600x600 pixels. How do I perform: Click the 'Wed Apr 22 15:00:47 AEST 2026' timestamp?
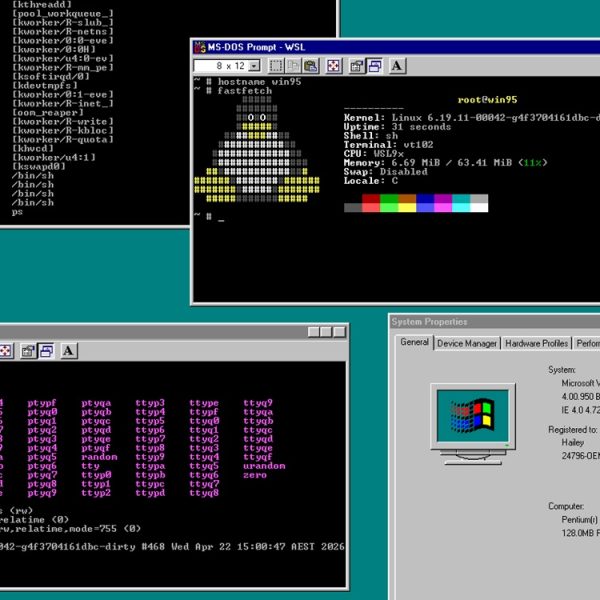[258, 547]
